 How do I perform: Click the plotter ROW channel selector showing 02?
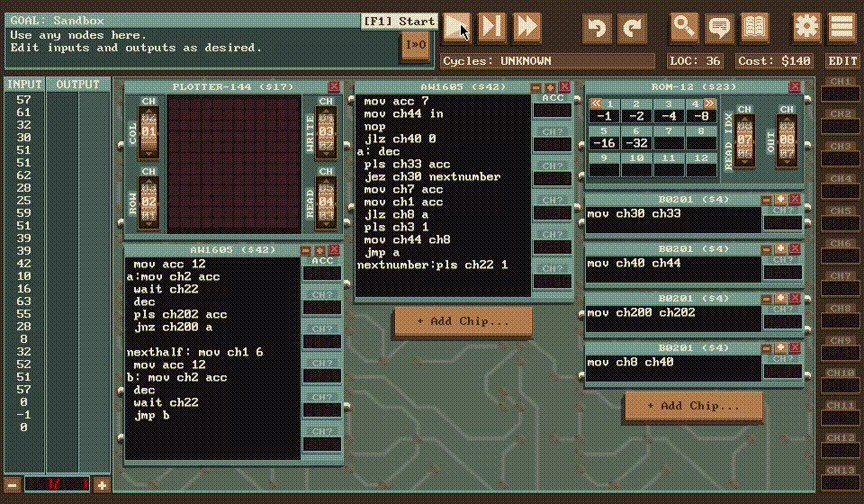coord(148,202)
